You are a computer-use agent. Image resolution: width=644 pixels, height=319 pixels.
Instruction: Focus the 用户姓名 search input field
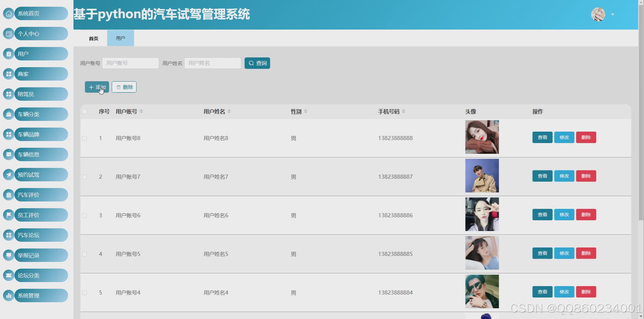tap(212, 63)
